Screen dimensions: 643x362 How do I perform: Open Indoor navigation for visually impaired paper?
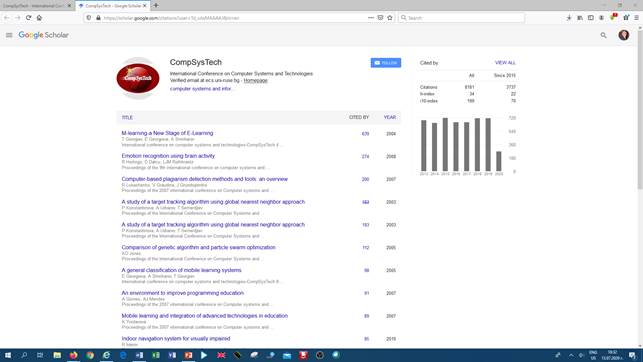176,339
